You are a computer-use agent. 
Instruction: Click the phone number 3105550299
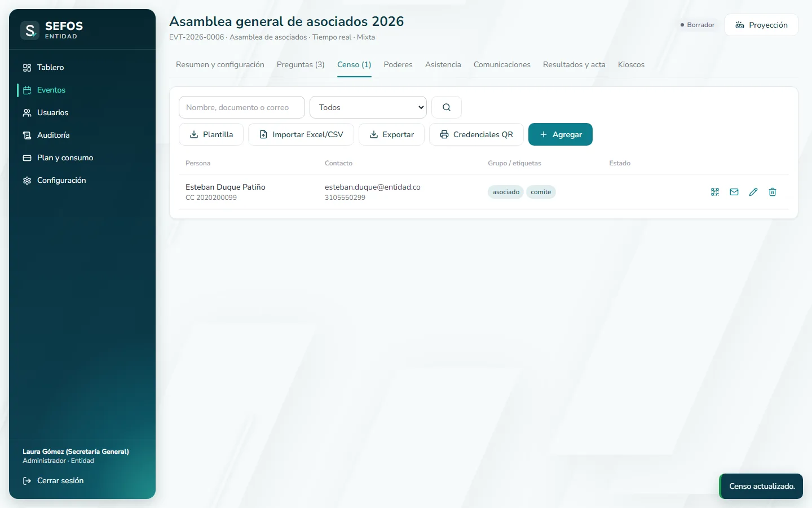click(x=345, y=198)
